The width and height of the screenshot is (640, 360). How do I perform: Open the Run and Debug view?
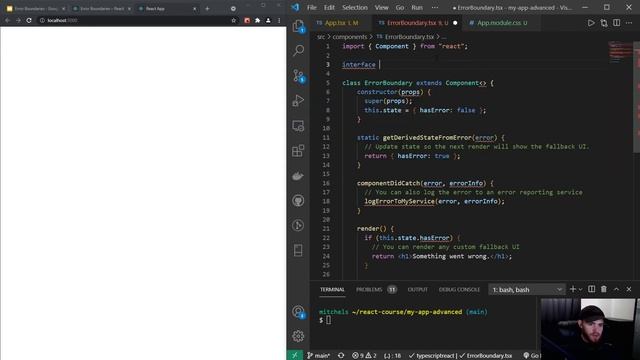point(298,100)
